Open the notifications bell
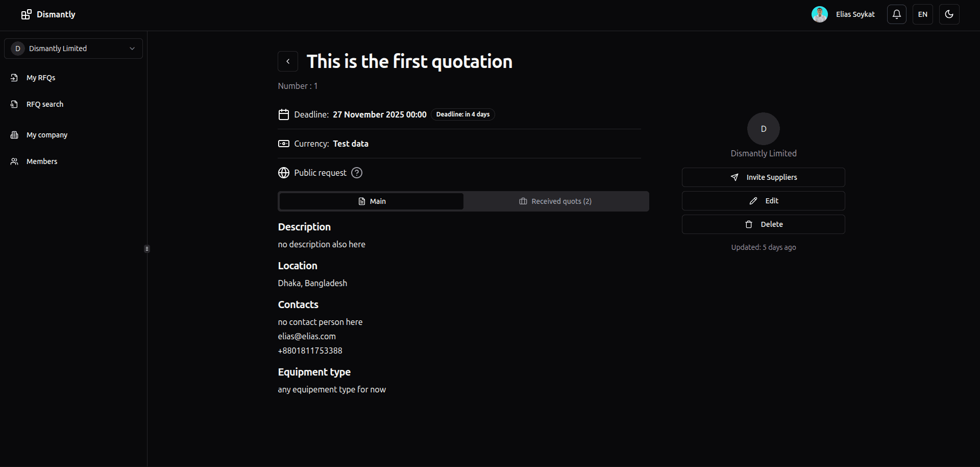Viewport: 980px width, 467px height. pyautogui.click(x=896, y=14)
